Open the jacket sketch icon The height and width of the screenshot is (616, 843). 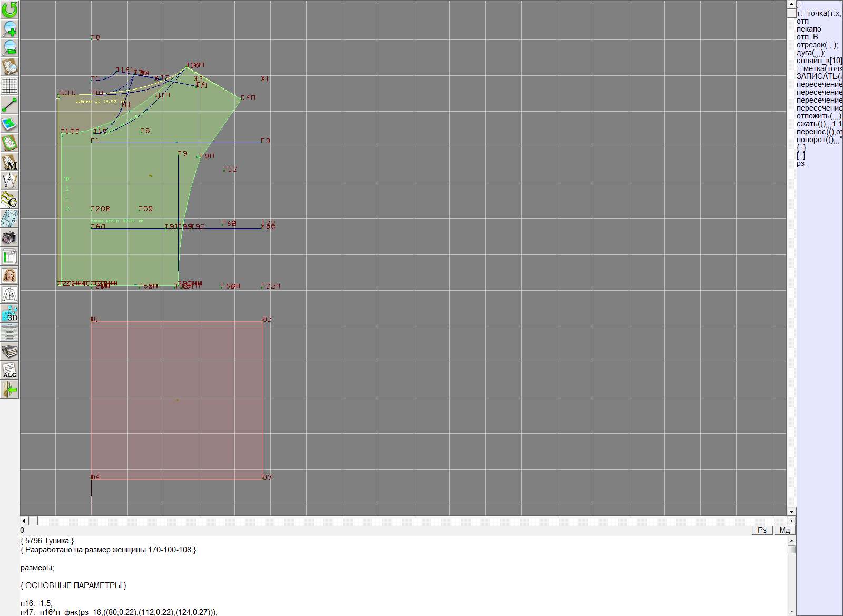point(9,294)
